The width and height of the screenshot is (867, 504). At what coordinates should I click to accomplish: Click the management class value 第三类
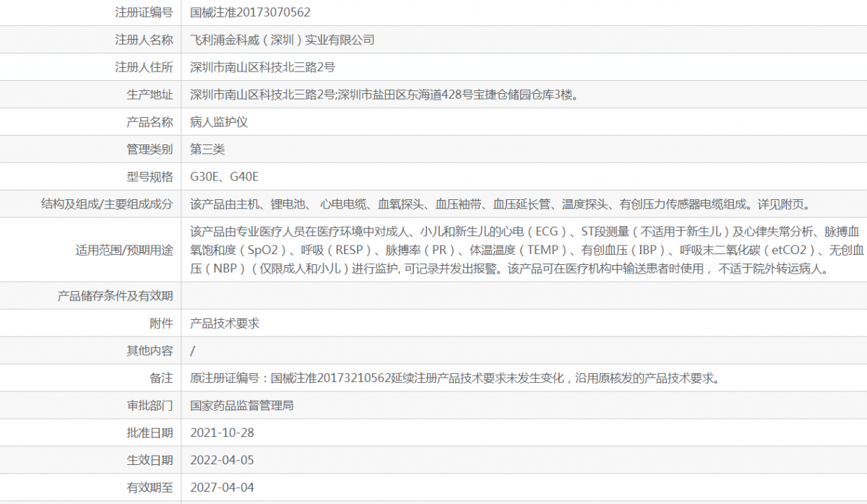tap(207, 149)
